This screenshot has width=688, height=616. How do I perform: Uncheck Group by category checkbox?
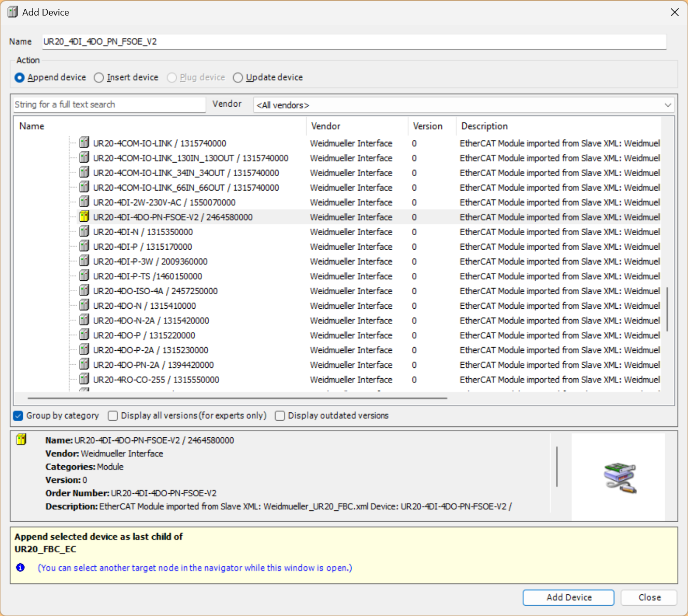point(18,416)
